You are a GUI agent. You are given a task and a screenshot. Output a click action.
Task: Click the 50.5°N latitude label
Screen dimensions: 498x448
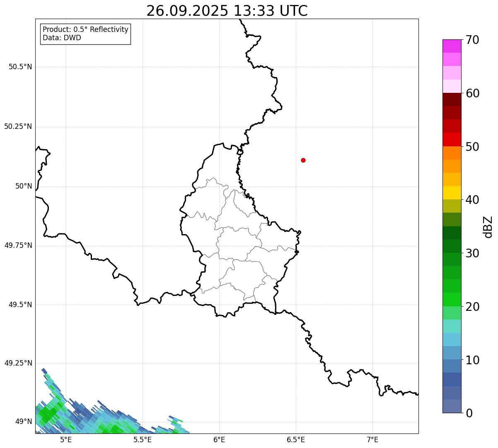20,67
